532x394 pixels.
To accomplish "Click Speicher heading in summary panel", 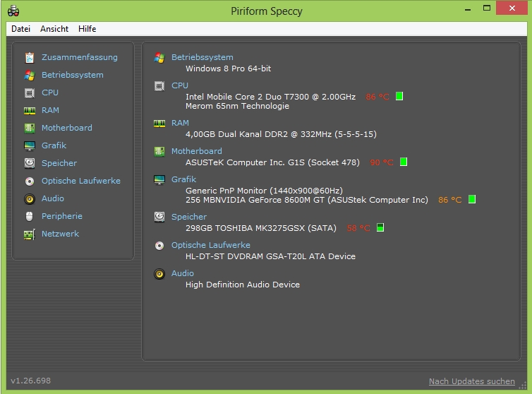I will (188, 217).
